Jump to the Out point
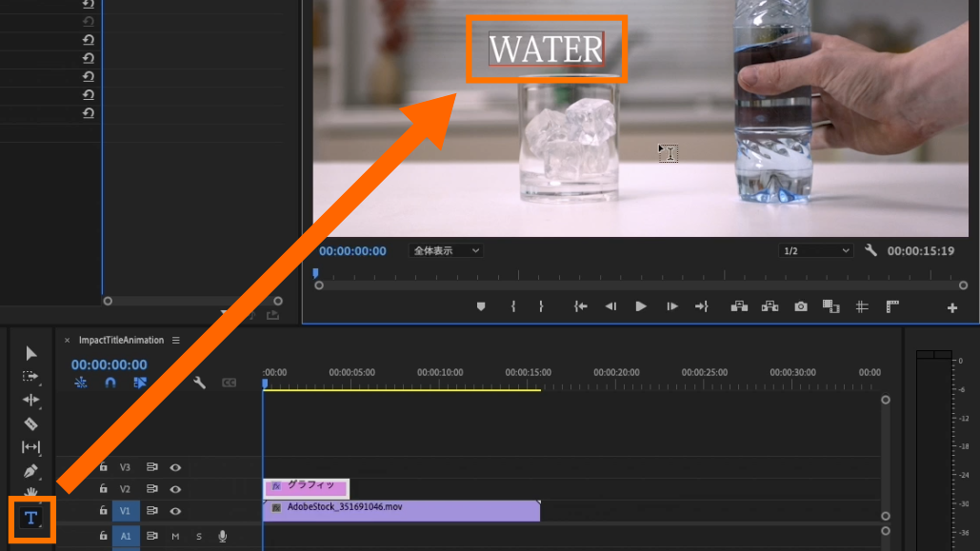Image resolution: width=980 pixels, height=551 pixels. [x=702, y=306]
